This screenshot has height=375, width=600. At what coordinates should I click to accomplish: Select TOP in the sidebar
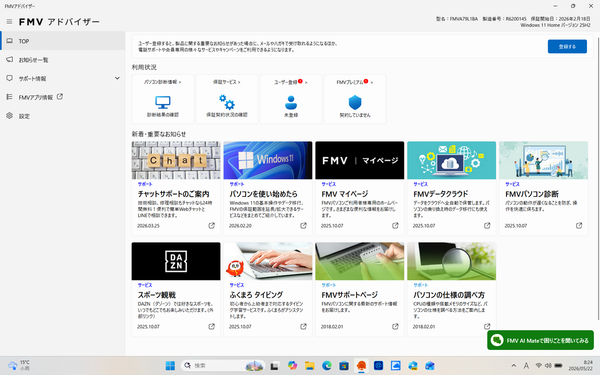point(63,41)
